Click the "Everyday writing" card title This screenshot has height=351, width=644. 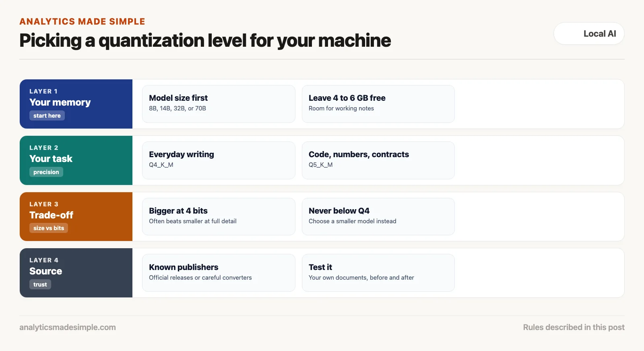coord(182,154)
